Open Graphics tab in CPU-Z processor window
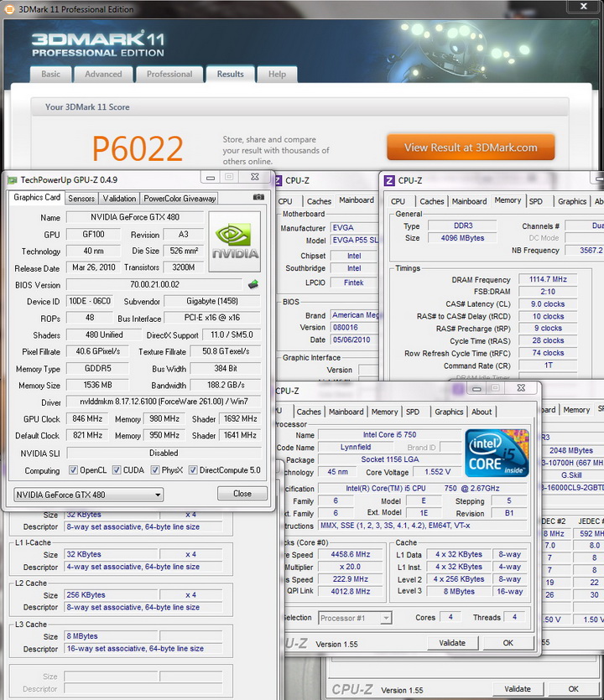The width and height of the screenshot is (604, 700). tap(449, 412)
